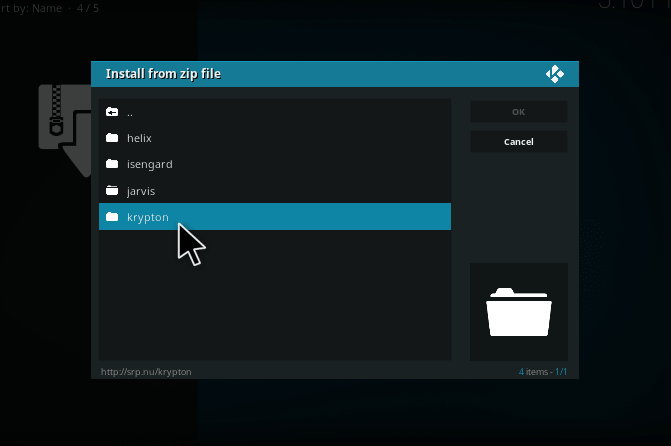Click the 'Sort by: Name' label

click(x=31, y=8)
